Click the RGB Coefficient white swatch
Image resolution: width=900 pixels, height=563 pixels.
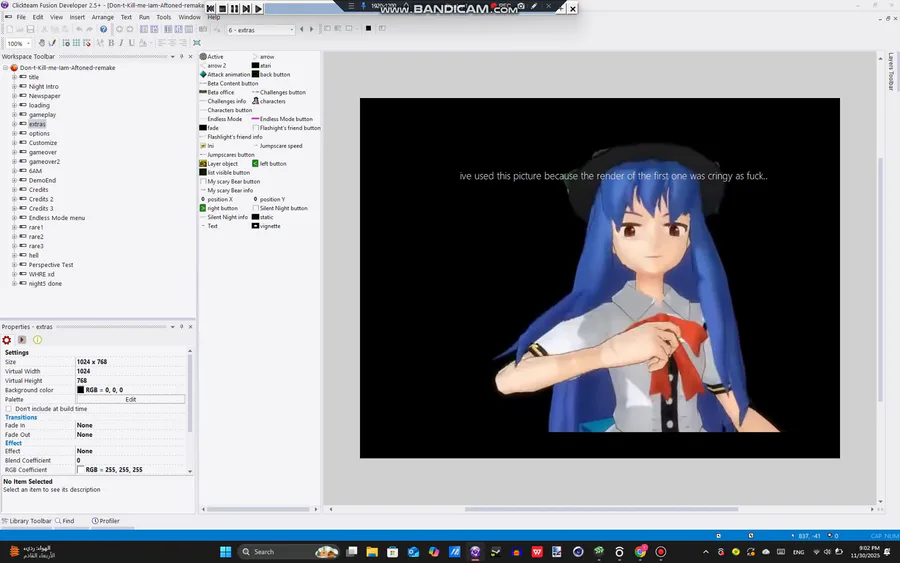[x=80, y=470]
